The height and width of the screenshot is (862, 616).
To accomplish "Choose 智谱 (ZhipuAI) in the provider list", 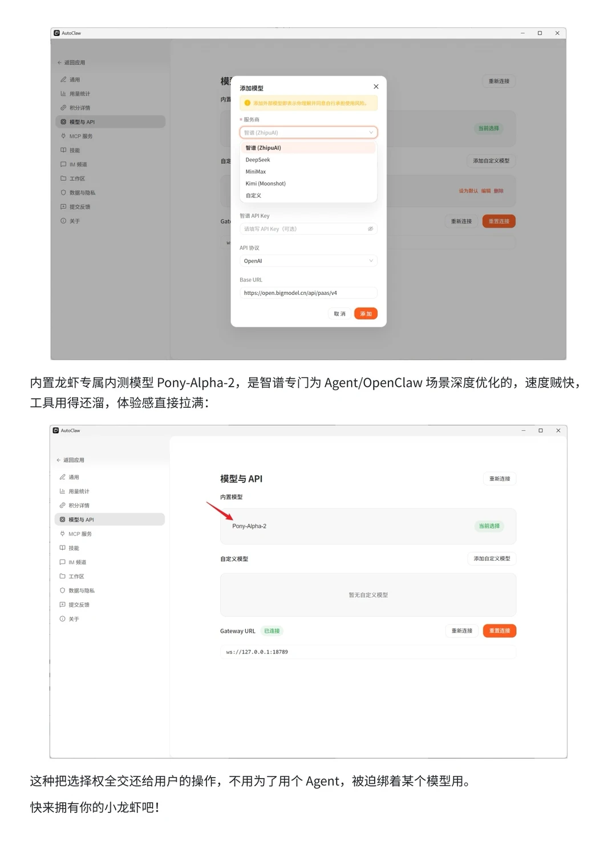I will pos(309,148).
